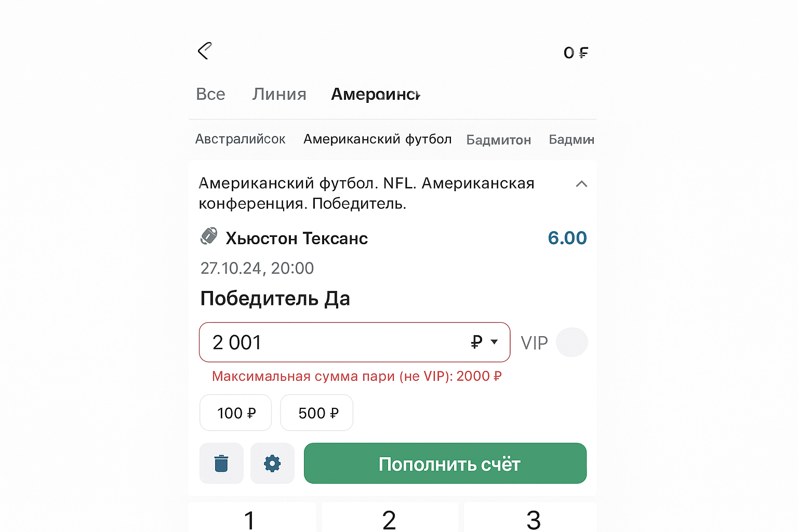Collapse the NFL conference section chevron
The height and width of the screenshot is (532, 798).
581,184
